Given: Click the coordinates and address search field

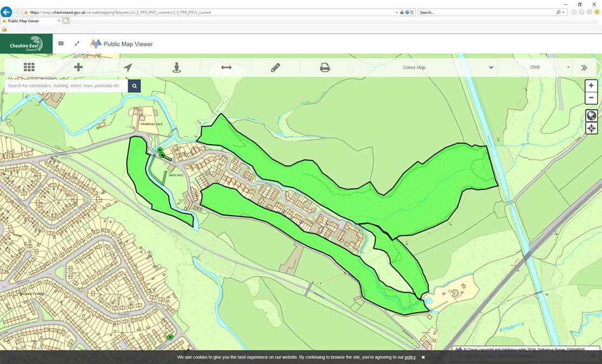Looking at the screenshot, I should click(x=66, y=86).
